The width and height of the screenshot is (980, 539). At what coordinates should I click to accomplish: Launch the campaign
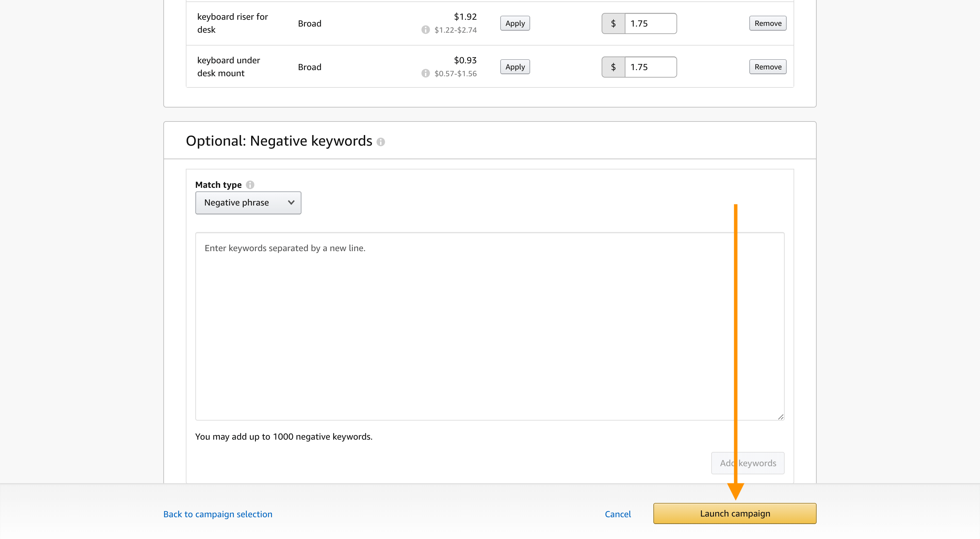click(734, 513)
